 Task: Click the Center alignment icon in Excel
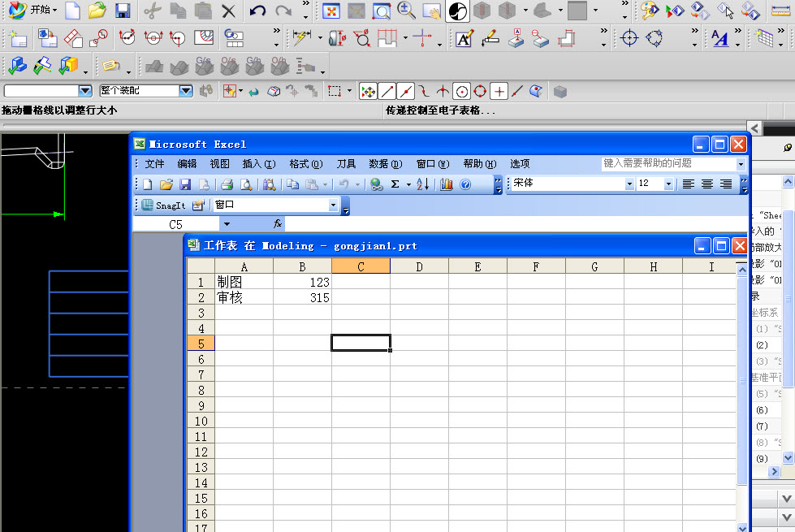pyautogui.click(x=707, y=184)
